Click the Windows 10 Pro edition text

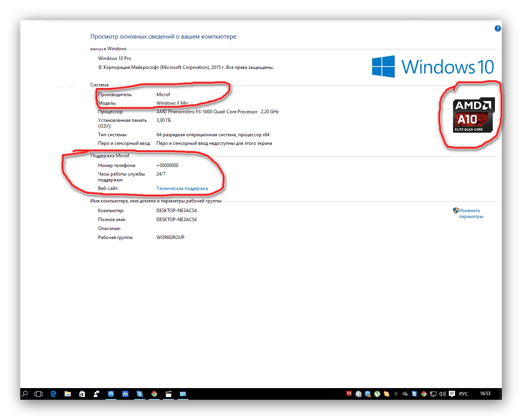(114, 58)
